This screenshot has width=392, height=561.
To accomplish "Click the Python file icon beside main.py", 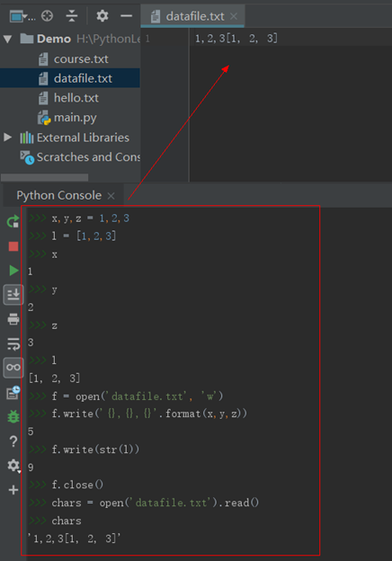I will (x=44, y=118).
